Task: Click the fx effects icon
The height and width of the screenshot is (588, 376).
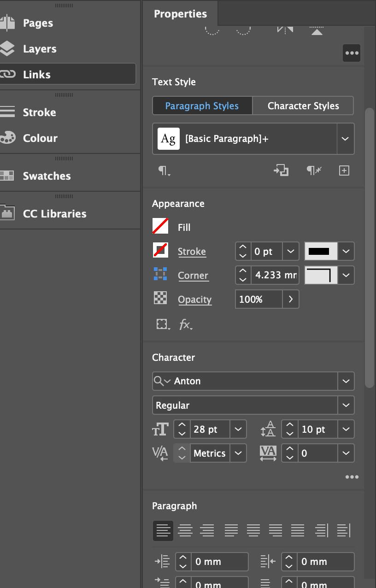Action: point(186,324)
